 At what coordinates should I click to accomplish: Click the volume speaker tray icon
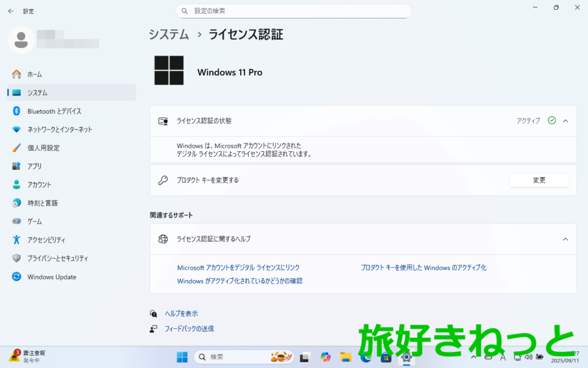(528, 356)
